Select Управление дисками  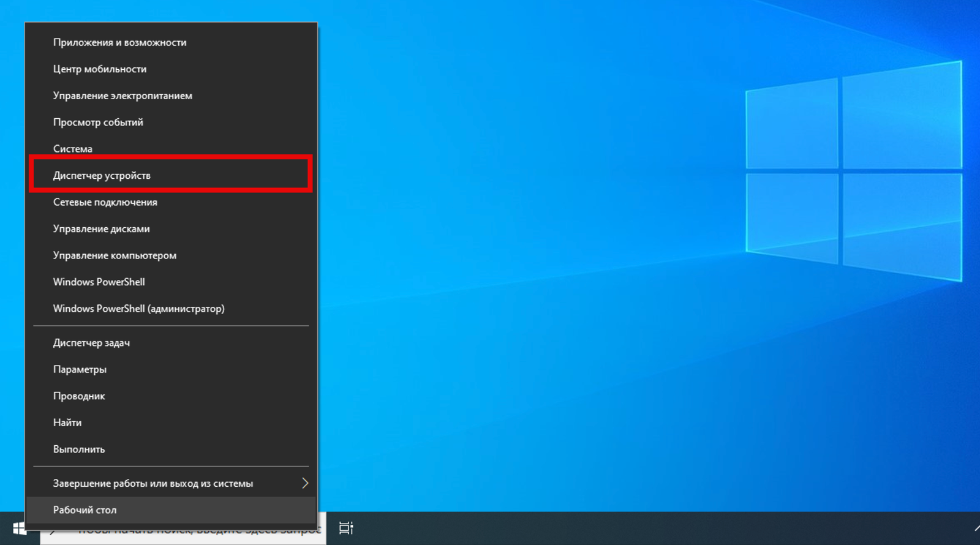[171, 229]
